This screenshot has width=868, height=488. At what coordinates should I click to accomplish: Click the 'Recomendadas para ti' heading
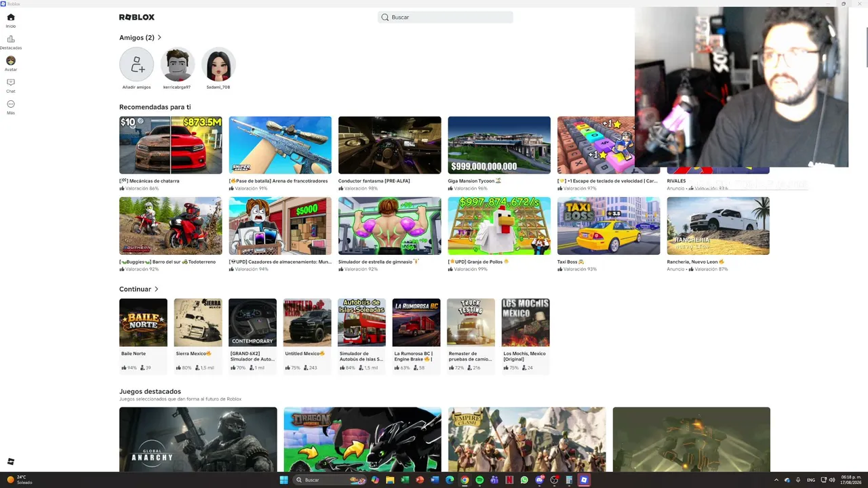[155, 107]
